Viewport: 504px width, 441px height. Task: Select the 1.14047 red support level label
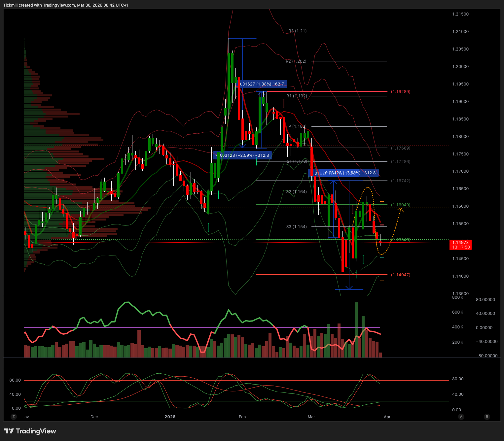(x=400, y=275)
